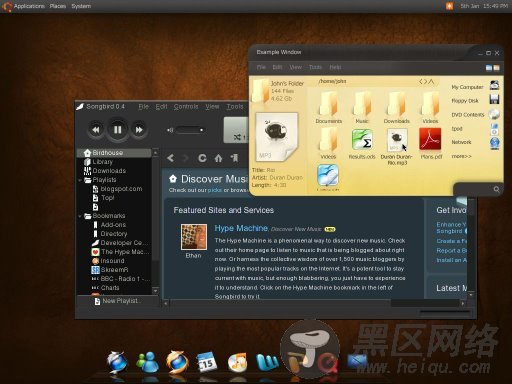
Task: Collapse the Playlists tree node
Action: click(80, 180)
